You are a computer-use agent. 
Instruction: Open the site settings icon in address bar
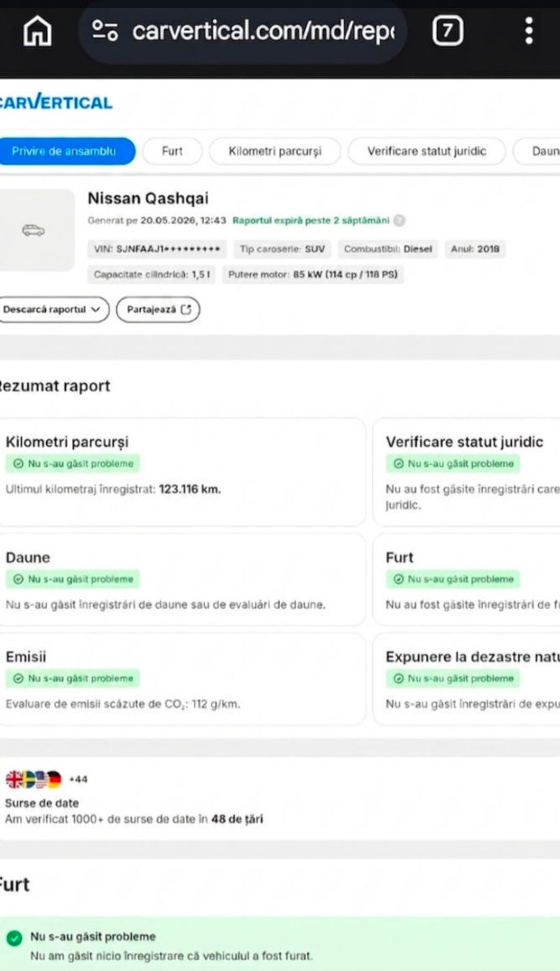click(105, 32)
